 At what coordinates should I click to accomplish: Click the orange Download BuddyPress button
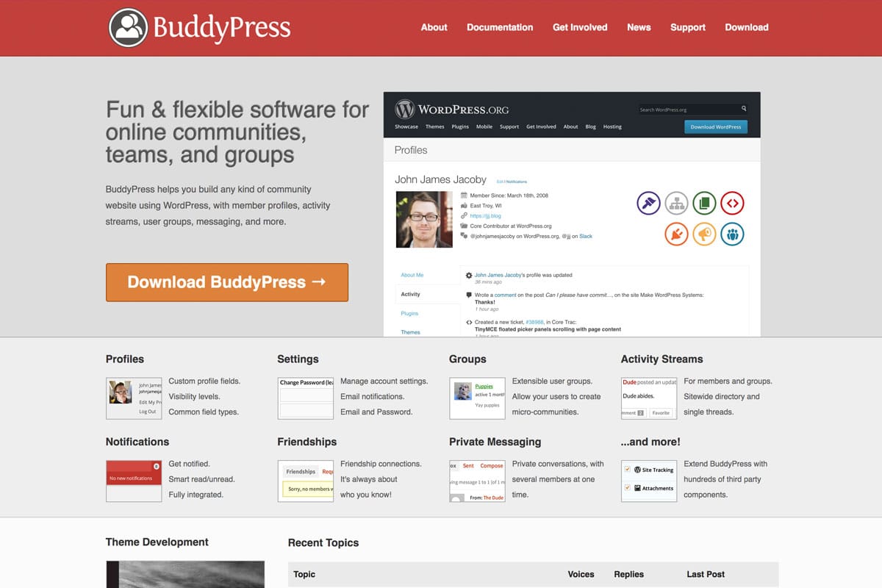227,282
